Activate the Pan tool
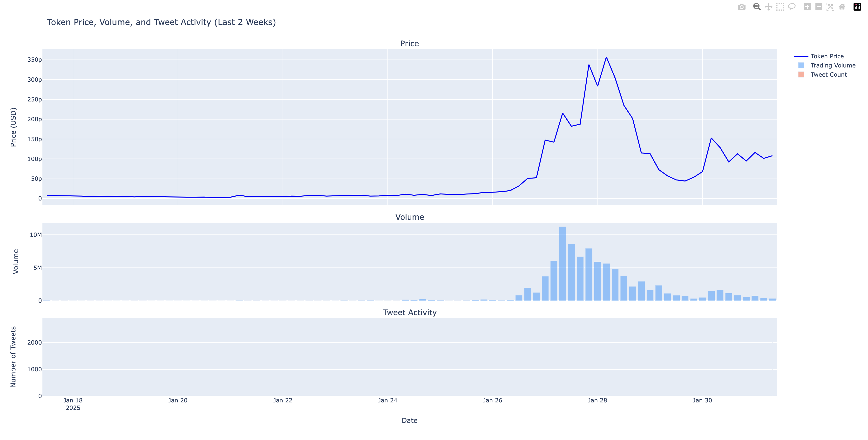 (x=769, y=7)
